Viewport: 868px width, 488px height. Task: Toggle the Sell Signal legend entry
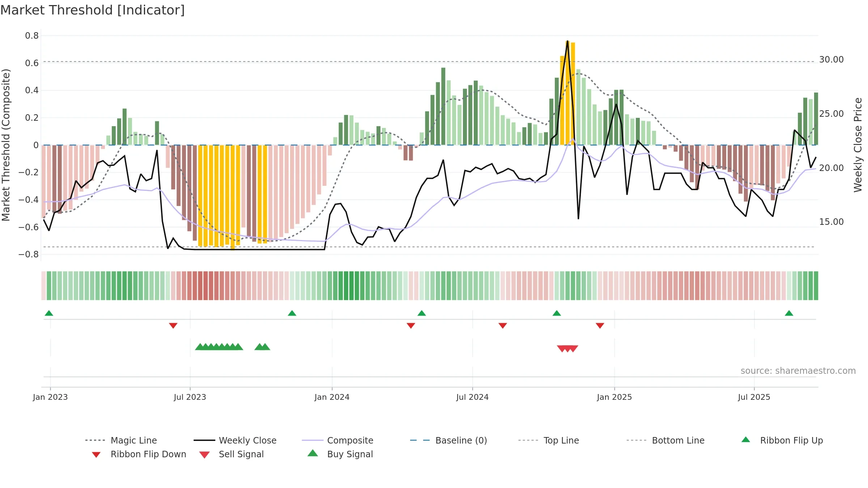[x=231, y=454]
